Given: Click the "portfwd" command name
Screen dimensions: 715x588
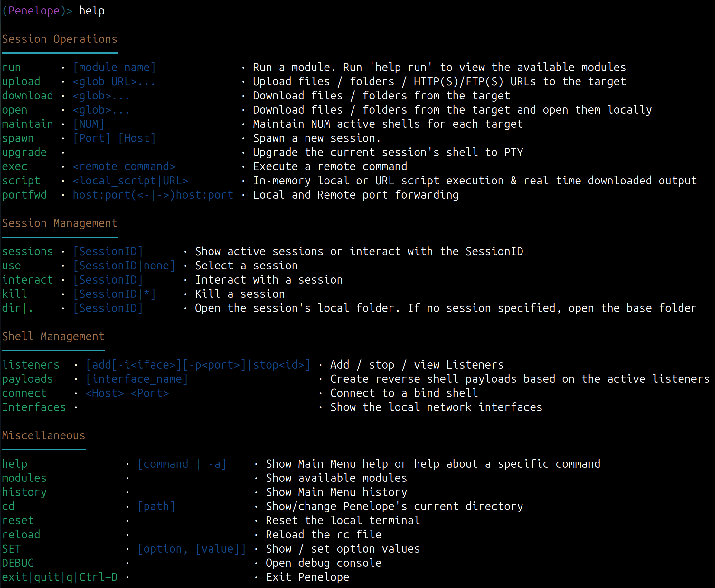Looking at the screenshot, I should click(24, 195).
